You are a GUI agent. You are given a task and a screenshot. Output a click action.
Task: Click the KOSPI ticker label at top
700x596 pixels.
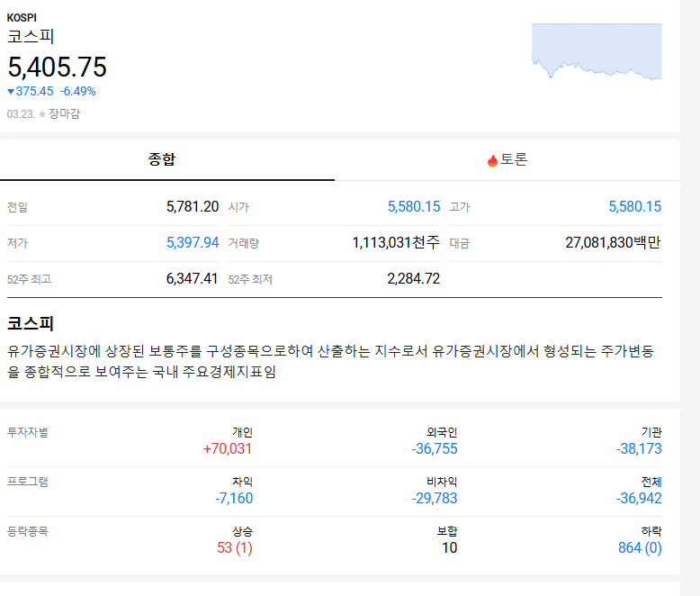click(22, 18)
